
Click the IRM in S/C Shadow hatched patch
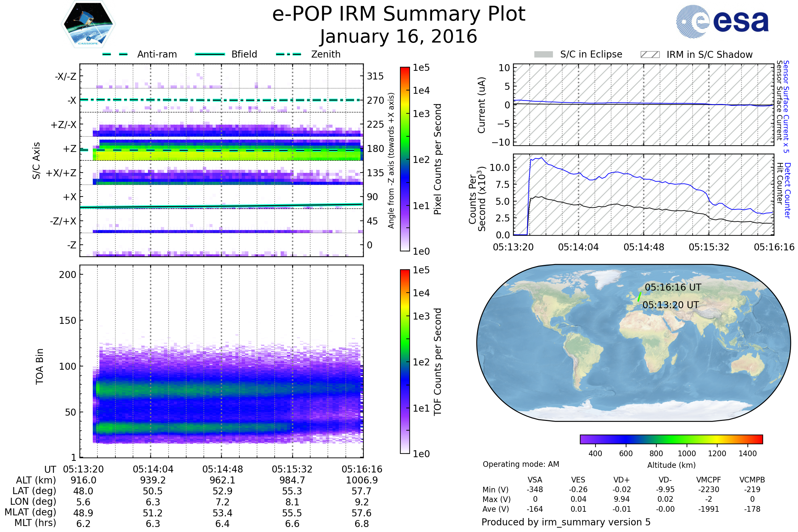click(650, 55)
